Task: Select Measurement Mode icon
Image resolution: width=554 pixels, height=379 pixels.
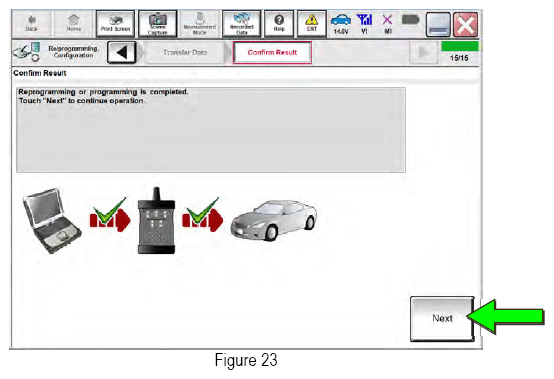Action: point(200,24)
